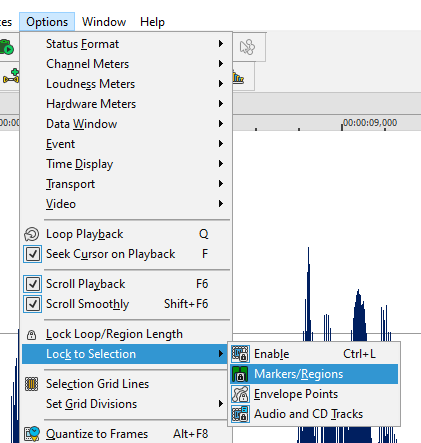The image size is (421, 443).
Task: Expand the Set Grid Divisions submenu arrow
Action: [x=221, y=404]
